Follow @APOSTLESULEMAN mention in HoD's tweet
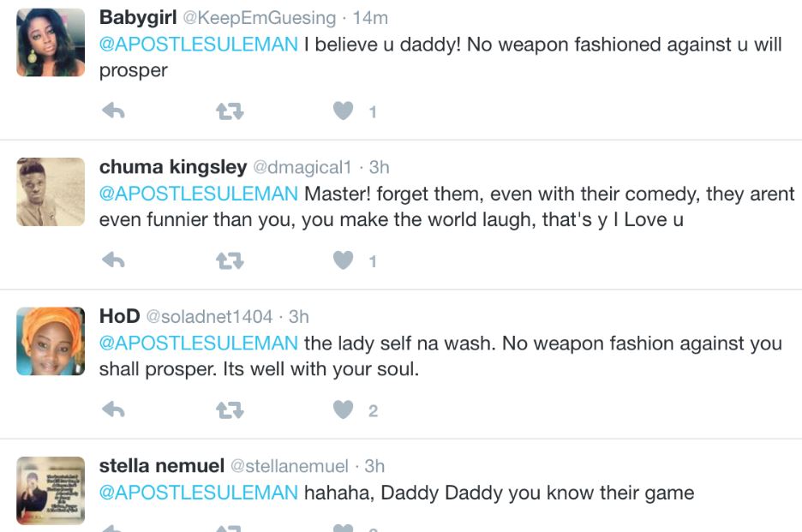This screenshot has width=802, height=532. pos(199,344)
